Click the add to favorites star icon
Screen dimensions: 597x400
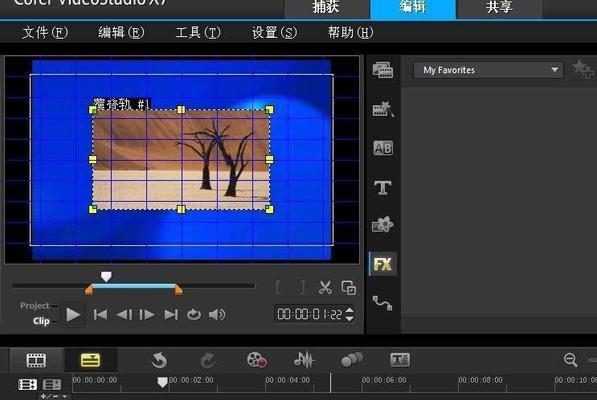583,70
